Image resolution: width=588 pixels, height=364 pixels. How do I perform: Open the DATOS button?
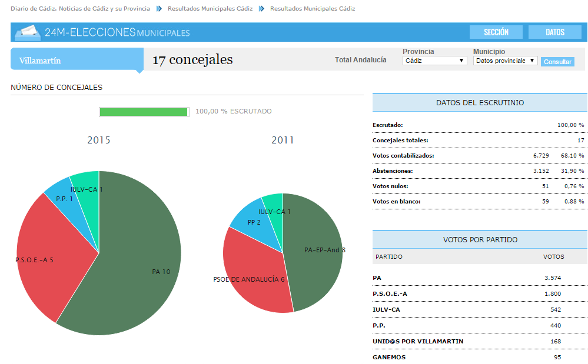coord(554,32)
